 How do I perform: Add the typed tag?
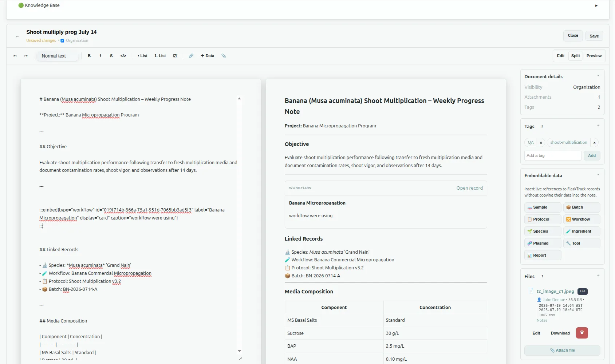tap(592, 155)
